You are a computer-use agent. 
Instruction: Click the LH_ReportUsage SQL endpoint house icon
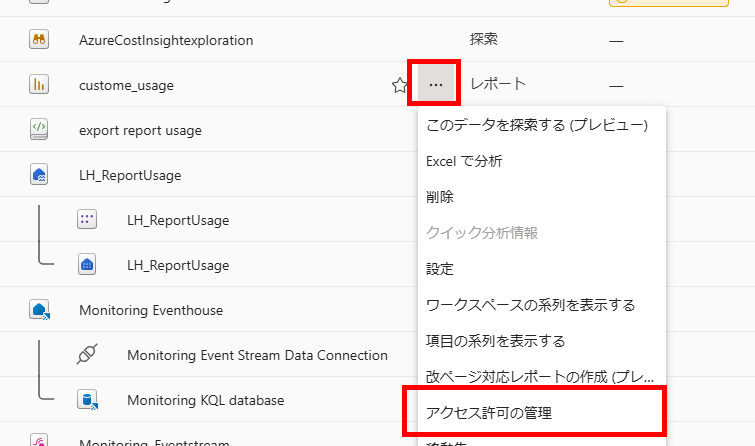click(87, 264)
